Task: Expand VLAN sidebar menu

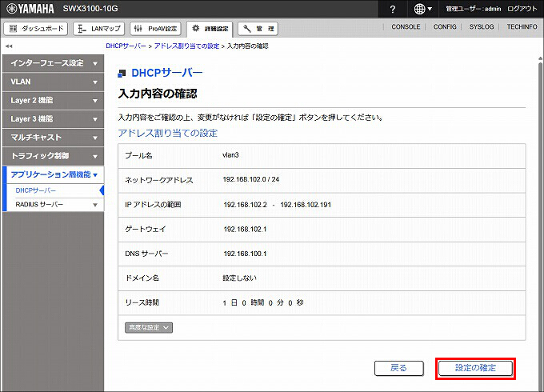Action: coord(53,82)
